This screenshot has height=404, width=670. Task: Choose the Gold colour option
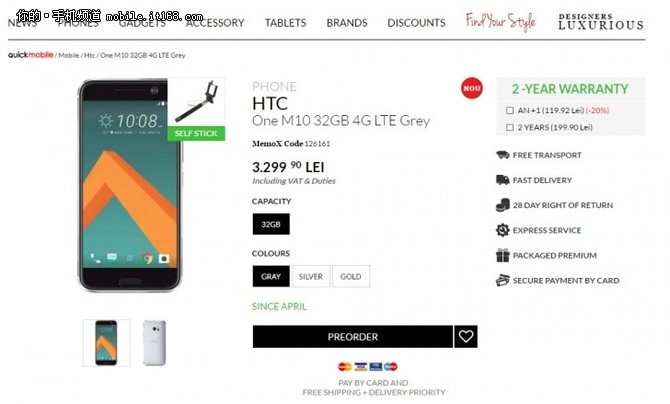[x=351, y=276]
